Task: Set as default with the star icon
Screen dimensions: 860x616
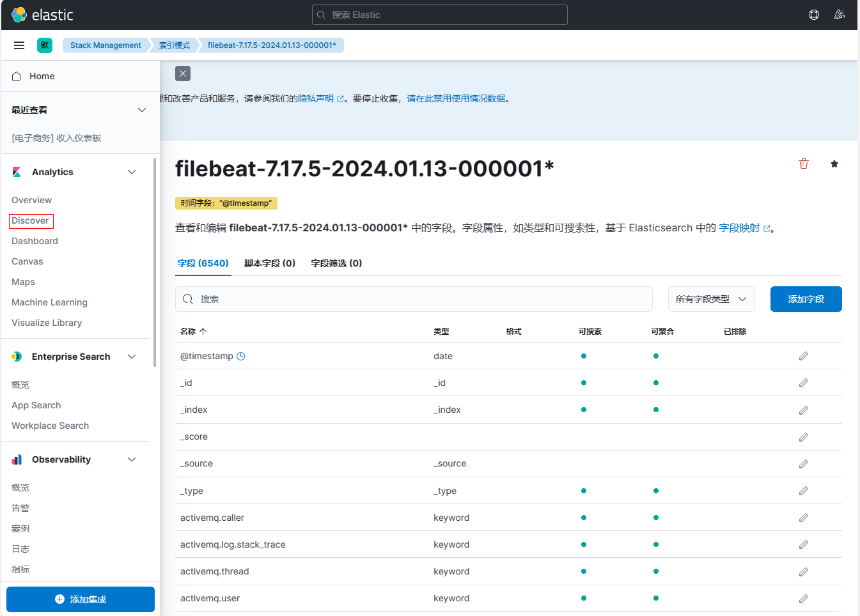Action: [x=834, y=164]
